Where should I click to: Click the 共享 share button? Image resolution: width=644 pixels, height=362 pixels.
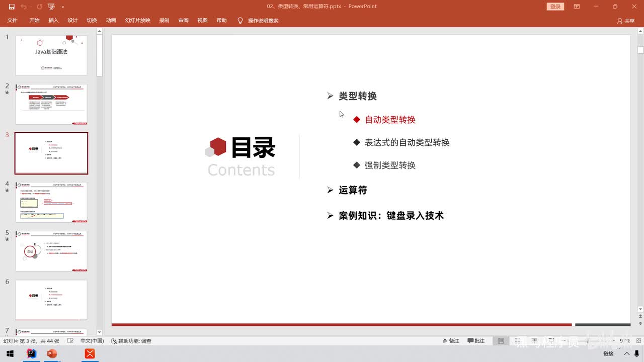(626, 21)
